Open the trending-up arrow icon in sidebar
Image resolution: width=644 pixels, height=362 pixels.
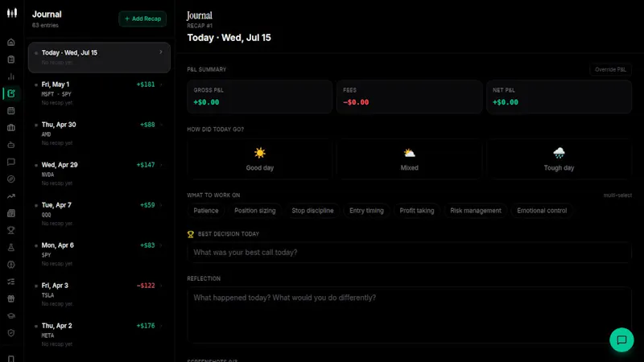pyautogui.click(x=11, y=196)
